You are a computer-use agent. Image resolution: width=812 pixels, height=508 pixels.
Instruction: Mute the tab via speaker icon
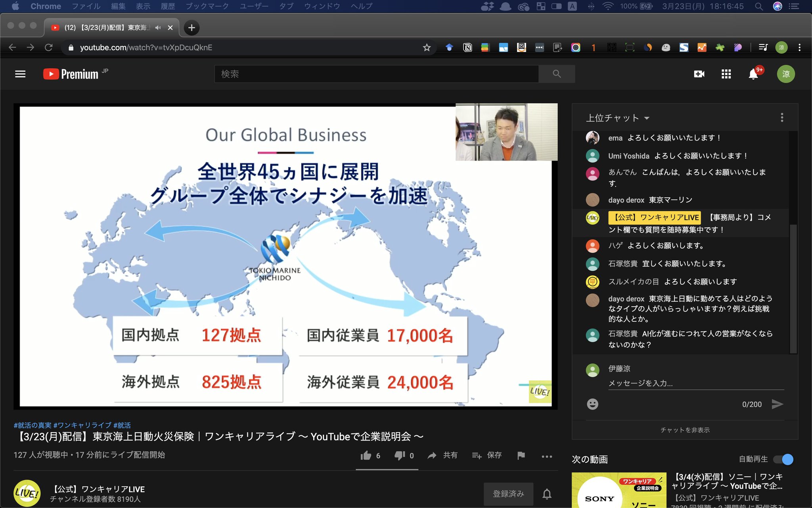(x=158, y=28)
